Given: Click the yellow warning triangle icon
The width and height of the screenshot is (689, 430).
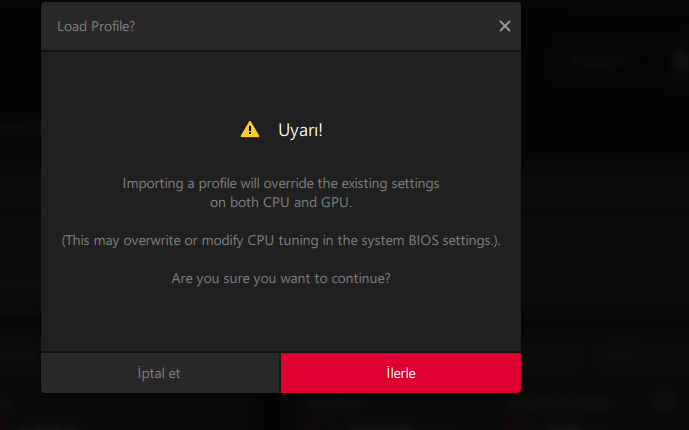Looking at the screenshot, I should [249, 129].
